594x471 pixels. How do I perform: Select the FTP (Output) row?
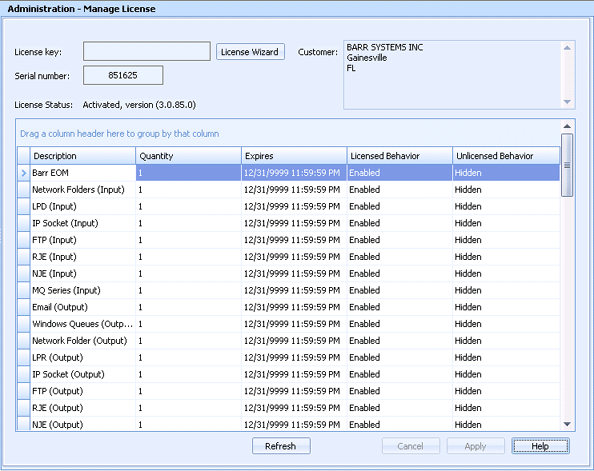[x=288, y=391]
